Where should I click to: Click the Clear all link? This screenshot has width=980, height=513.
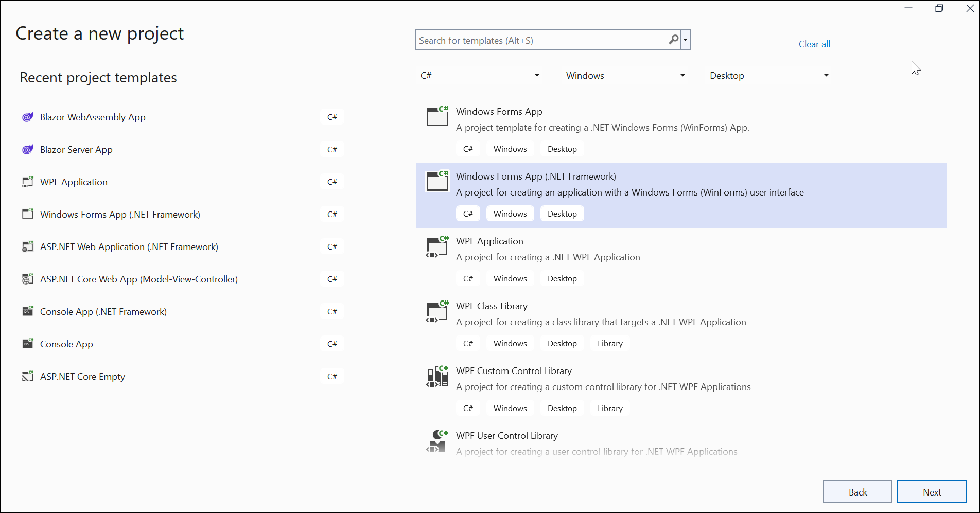click(x=814, y=44)
